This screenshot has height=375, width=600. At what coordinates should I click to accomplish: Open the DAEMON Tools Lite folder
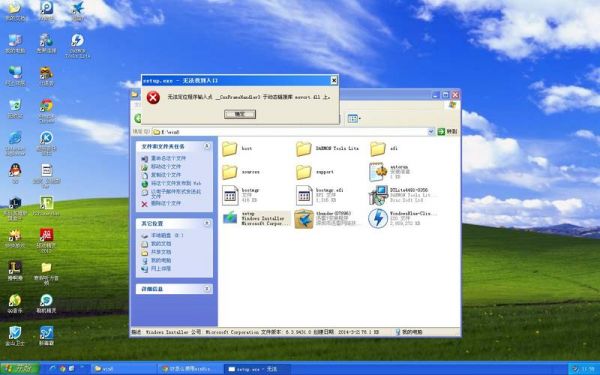tap(328, 148)
